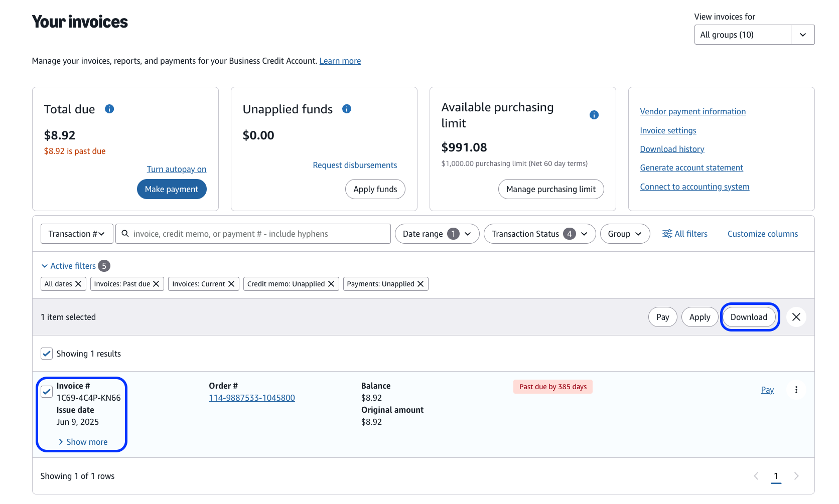Viewport: 839px width, 504px height.
Task: Collapse the Active filters section
Action: pos(68,266)
